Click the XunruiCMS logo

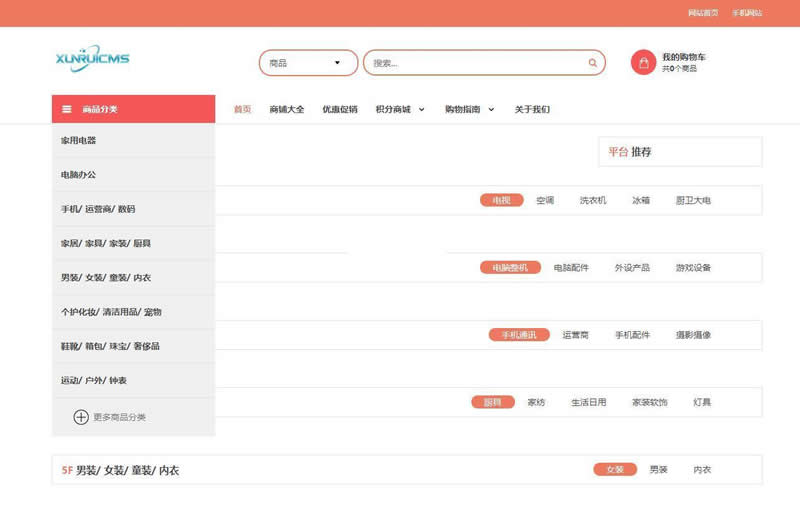coord(92,58)
